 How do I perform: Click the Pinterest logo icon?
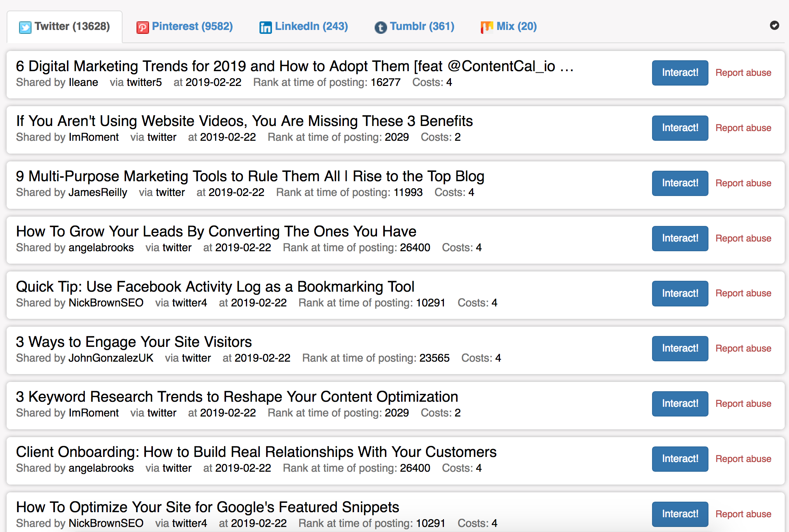pyautogui.click(x=143, y=27)
